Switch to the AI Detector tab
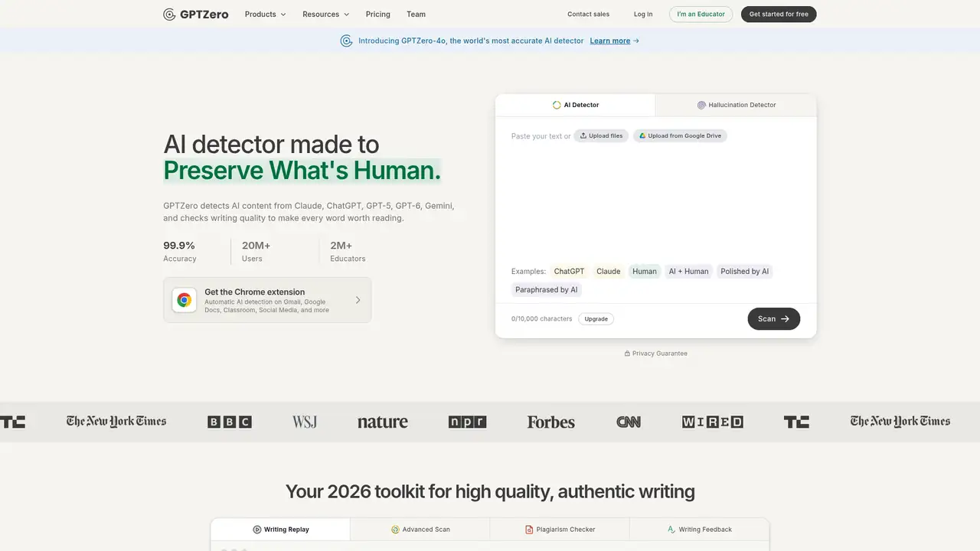The width and height of the screenshot is (980, 551). [x=576, y=105]
